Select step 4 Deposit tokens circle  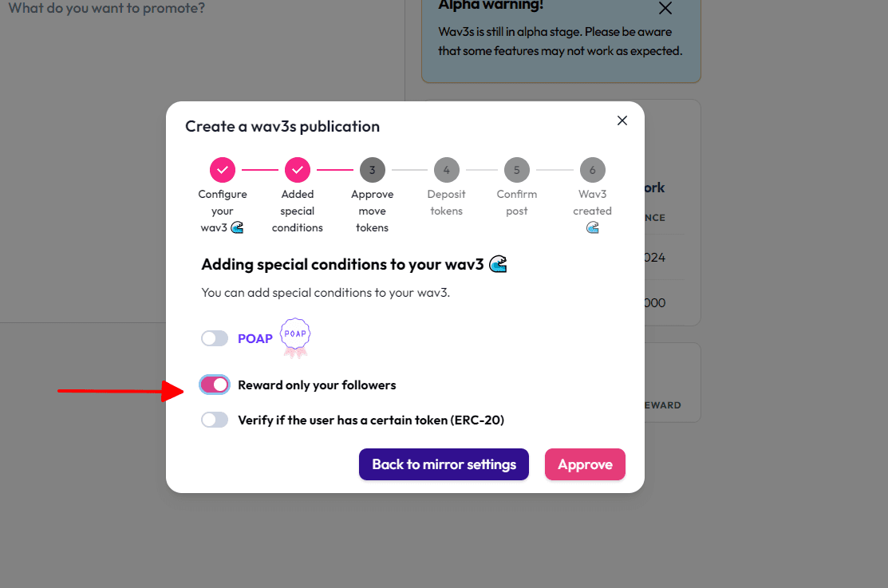tap(446, 170)
